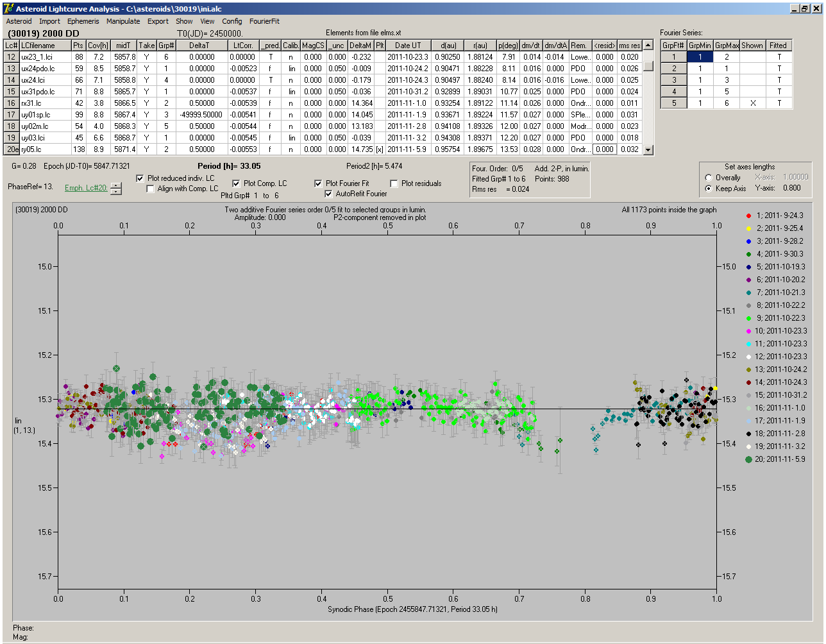The height and width of the screenshot is (644, 826).
Task: Click the olive legend dot for 13; 2011-10-24.2
Action: click(x=748, y=369)
